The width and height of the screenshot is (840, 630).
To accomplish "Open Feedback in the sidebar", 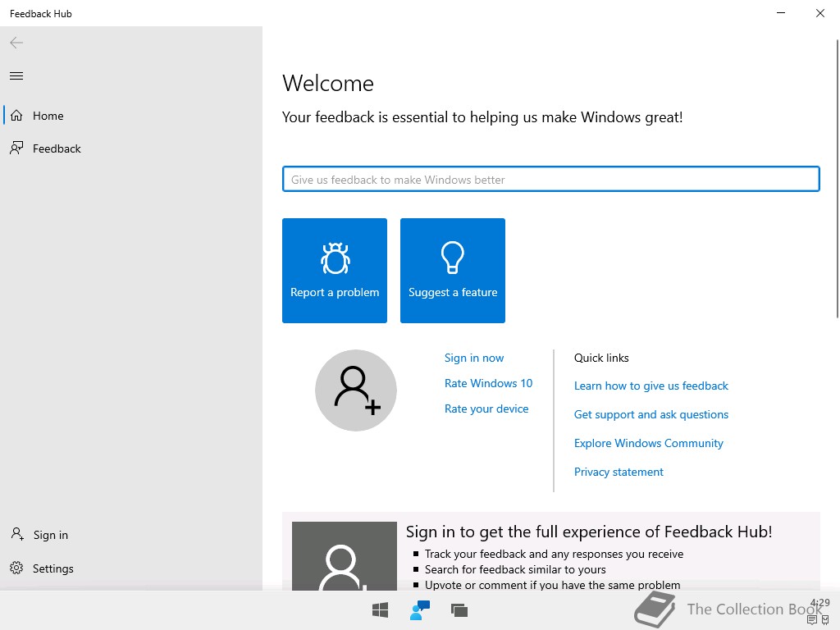I will click(x=131, y=148).
